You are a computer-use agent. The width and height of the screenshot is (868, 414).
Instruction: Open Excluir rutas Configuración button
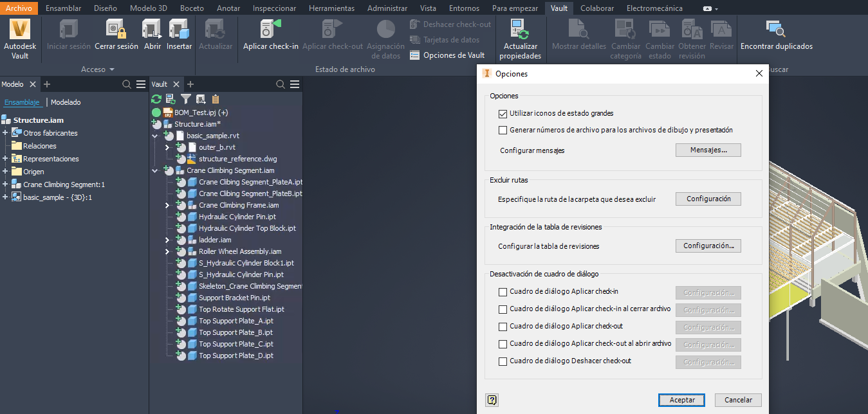pos(708,199)
